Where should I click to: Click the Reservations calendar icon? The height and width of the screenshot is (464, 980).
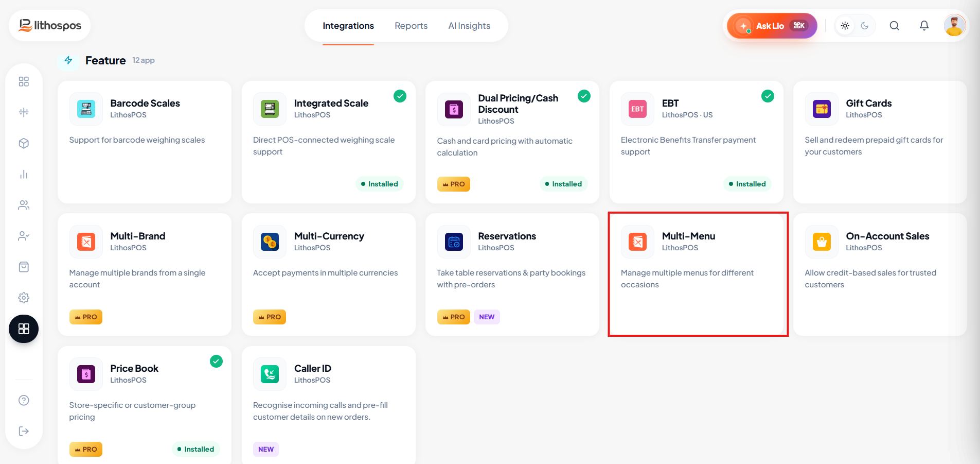454,242
